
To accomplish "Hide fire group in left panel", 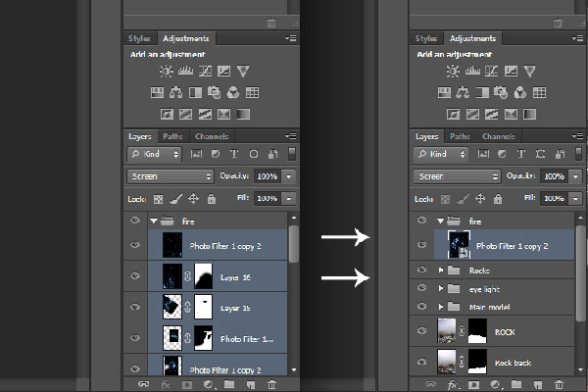I will pos(135,220).
